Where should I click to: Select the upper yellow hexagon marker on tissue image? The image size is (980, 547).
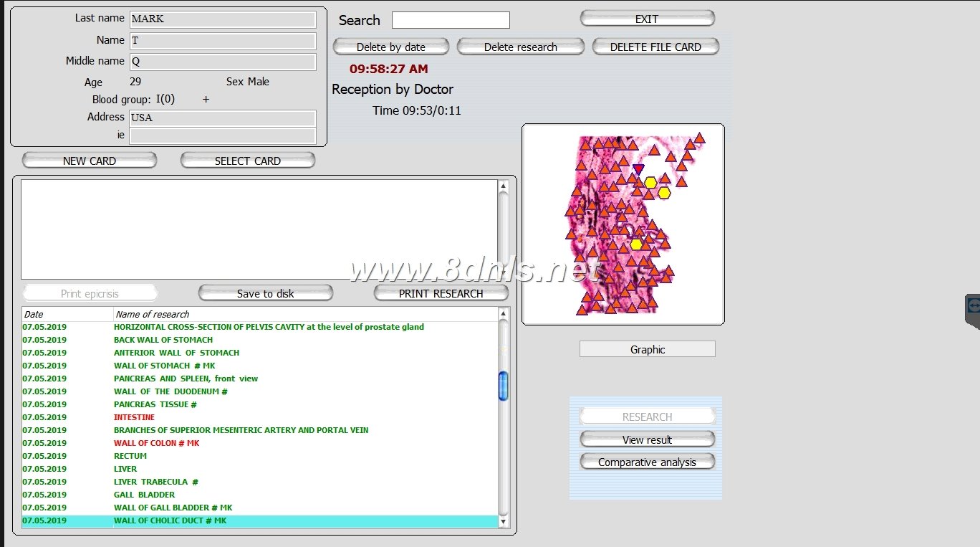(x=650, y=184)
